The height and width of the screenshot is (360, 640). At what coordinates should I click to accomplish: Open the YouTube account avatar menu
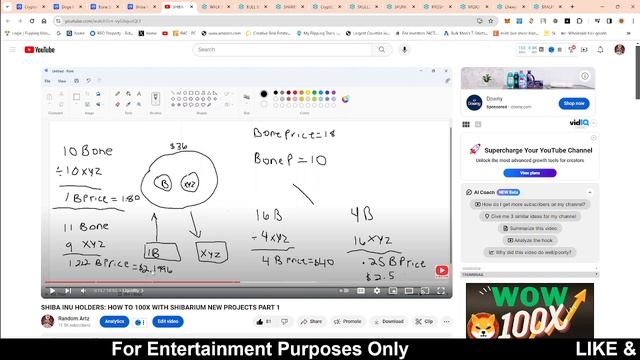pyautogui.click(x=620, y=50)
